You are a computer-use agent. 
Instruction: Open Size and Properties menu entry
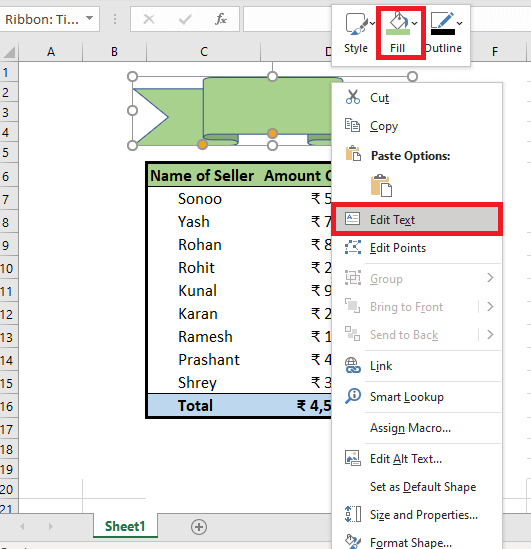point(417,514)
